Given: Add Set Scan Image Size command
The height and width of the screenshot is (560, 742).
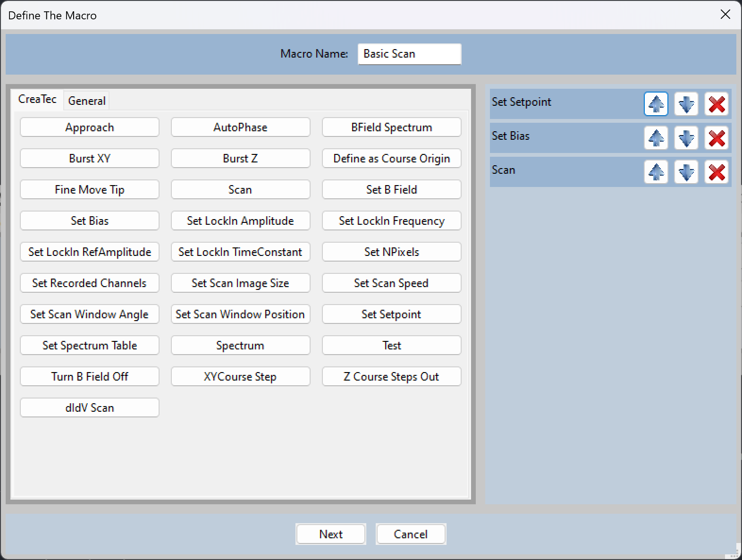Looking at the screenshot, I should coord(240,283).
